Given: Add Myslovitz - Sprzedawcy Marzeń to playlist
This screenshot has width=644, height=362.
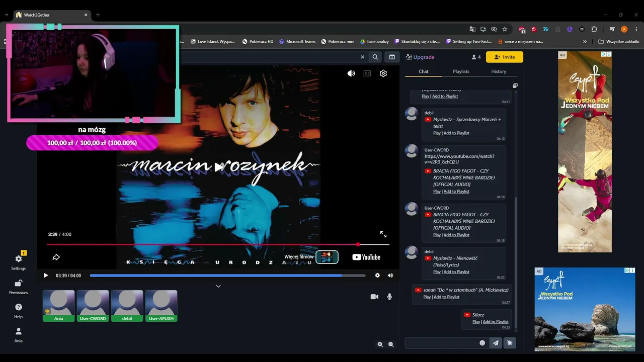Looking at the screenshot, I should click(x=456, y=133).
